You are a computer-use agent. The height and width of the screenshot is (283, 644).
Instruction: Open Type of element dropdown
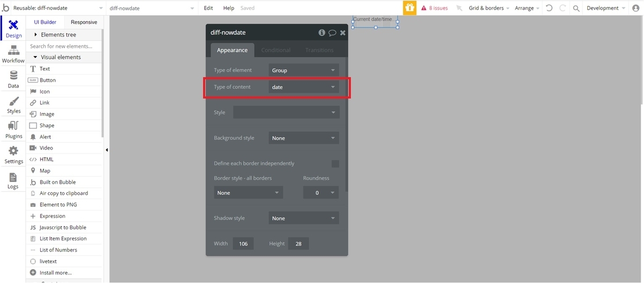click(304, 70)
